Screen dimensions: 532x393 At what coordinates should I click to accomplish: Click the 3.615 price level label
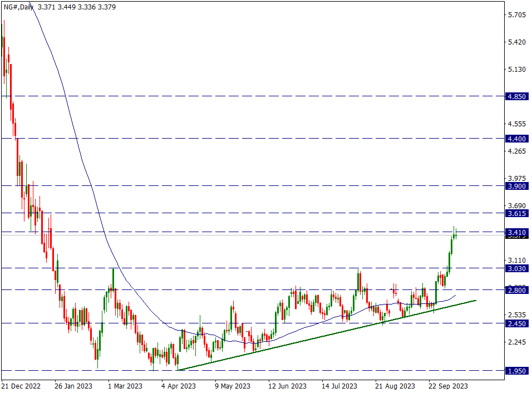click(x=517, y=213)
